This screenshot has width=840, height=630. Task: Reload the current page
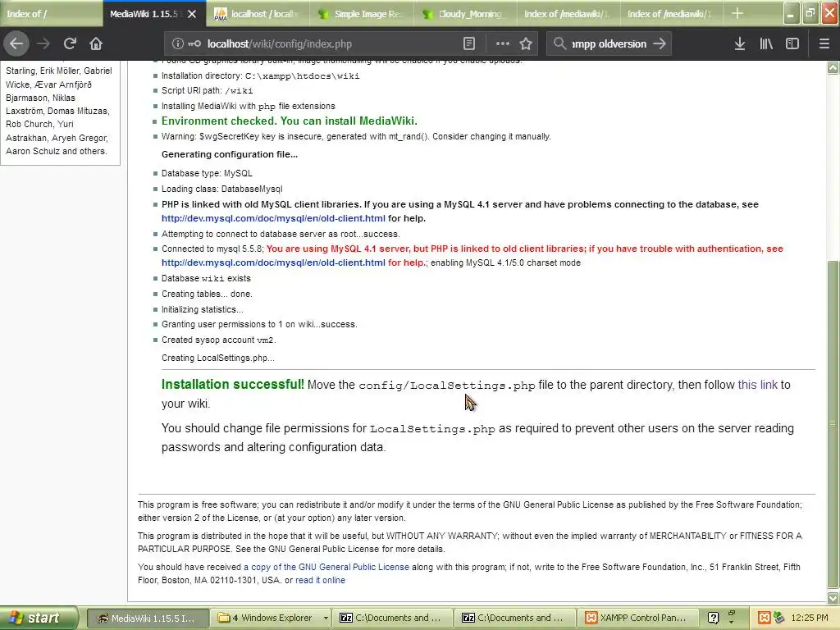70,44
